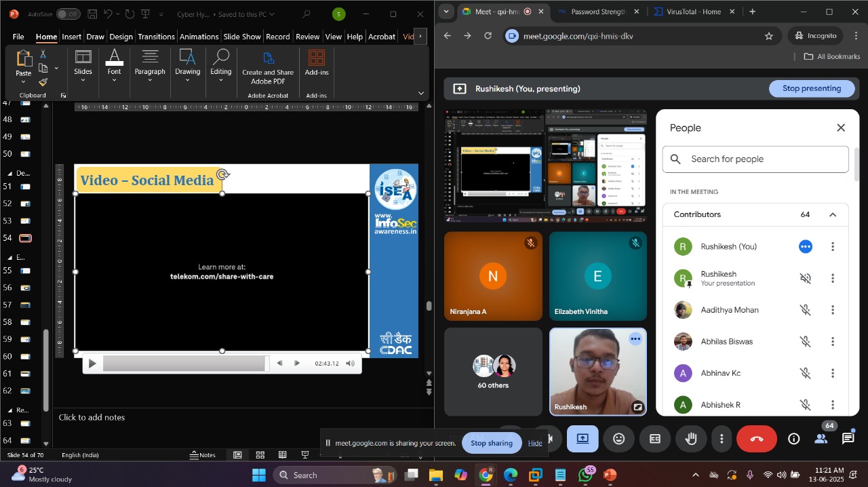Click the raise hand icon in Meet
This screenshot has width=868, height=487.
tap(690, 439)
